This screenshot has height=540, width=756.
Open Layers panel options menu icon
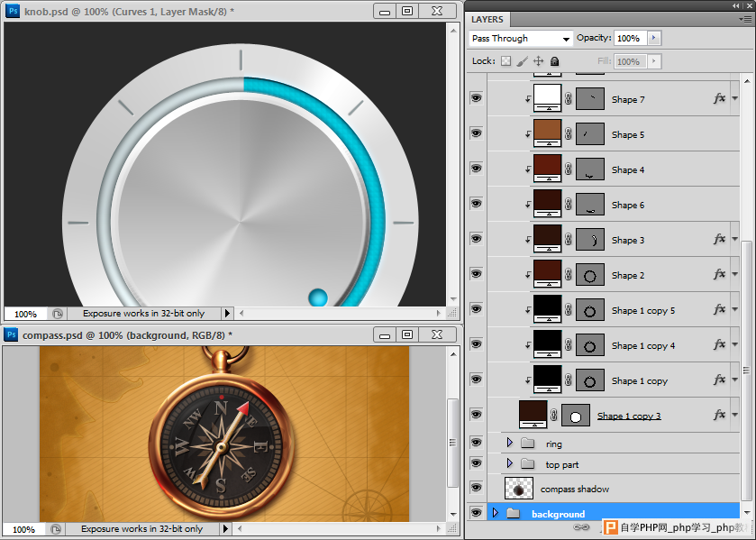746,19
